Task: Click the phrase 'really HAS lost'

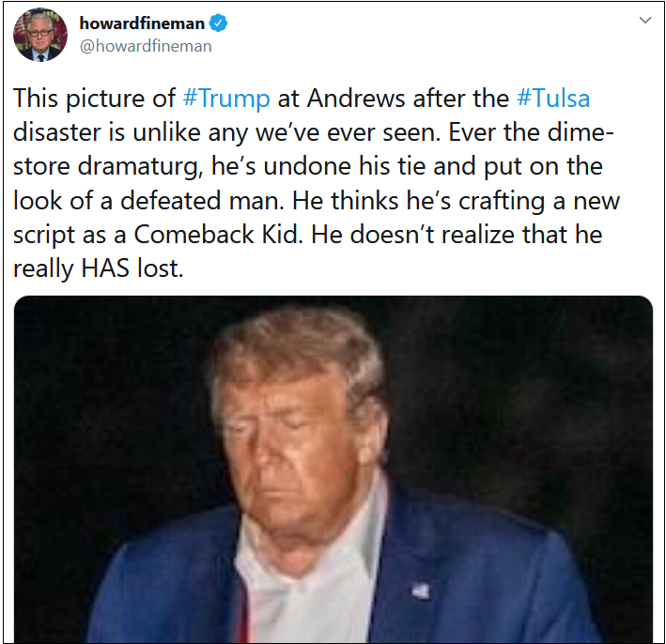Action: point(98,268)
